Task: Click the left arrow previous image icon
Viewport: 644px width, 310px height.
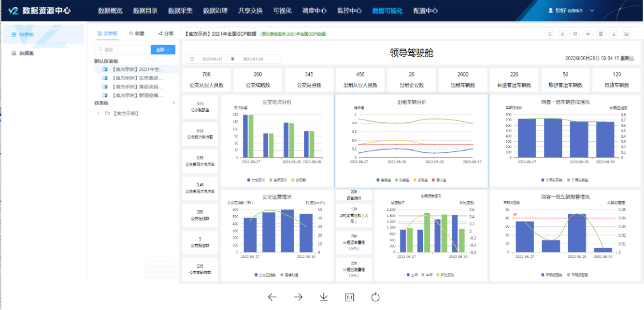Action: click(272, 297)
